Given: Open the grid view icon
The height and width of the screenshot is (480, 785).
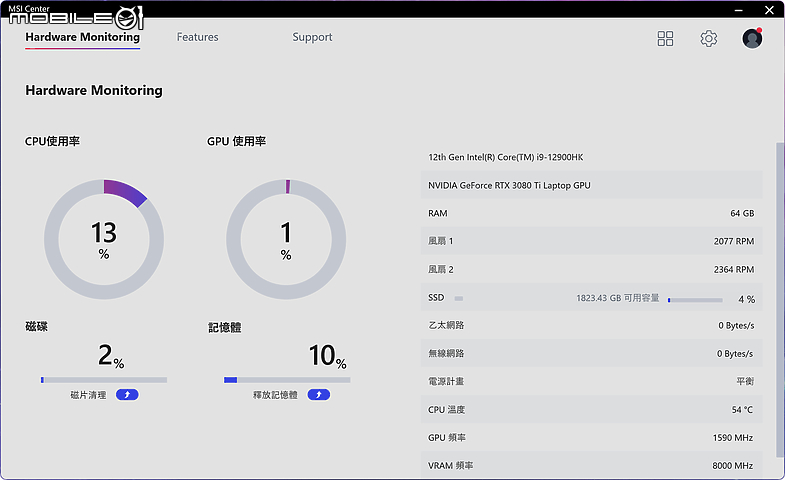Looking at the screenshot, I should click(x=665, y=39).
